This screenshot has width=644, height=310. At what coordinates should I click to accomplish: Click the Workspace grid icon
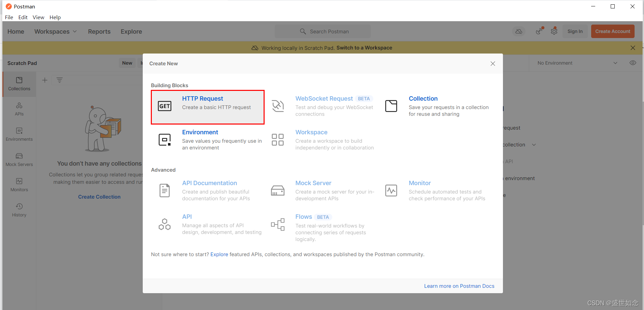[x=278, y=140]
